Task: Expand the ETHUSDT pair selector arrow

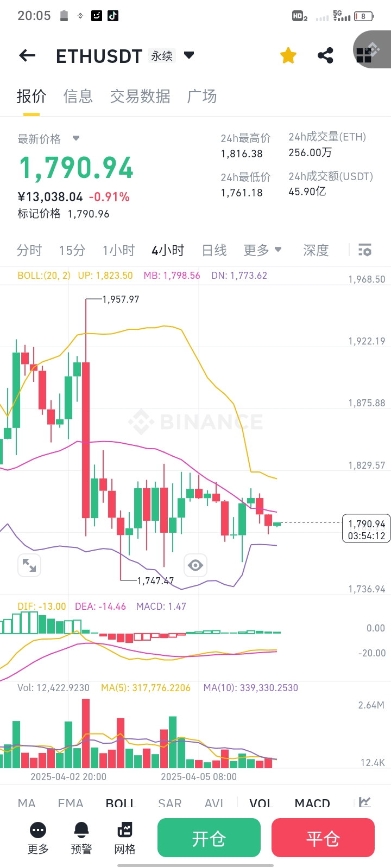Action: [189, 55]
